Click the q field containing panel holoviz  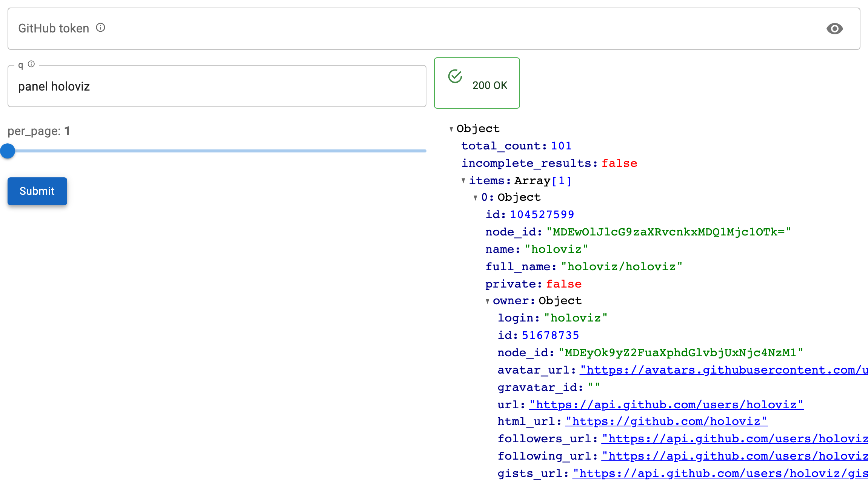click(217, 86)
